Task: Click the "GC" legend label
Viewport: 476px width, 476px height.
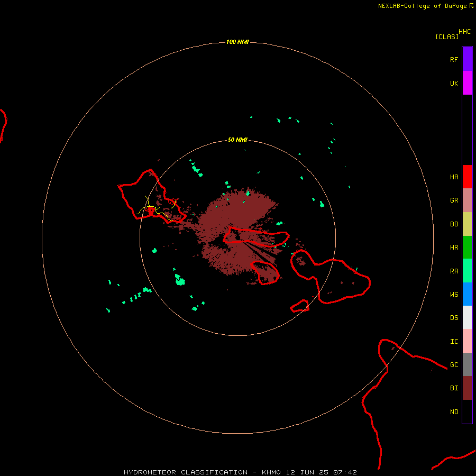Action: coord(454,364)
